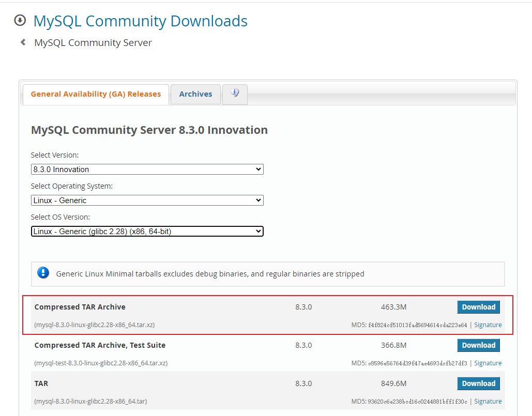The image size is (532, 416).
Task: Click the 'Compressed TAR Archive' title
Action: tap(80, 307)
